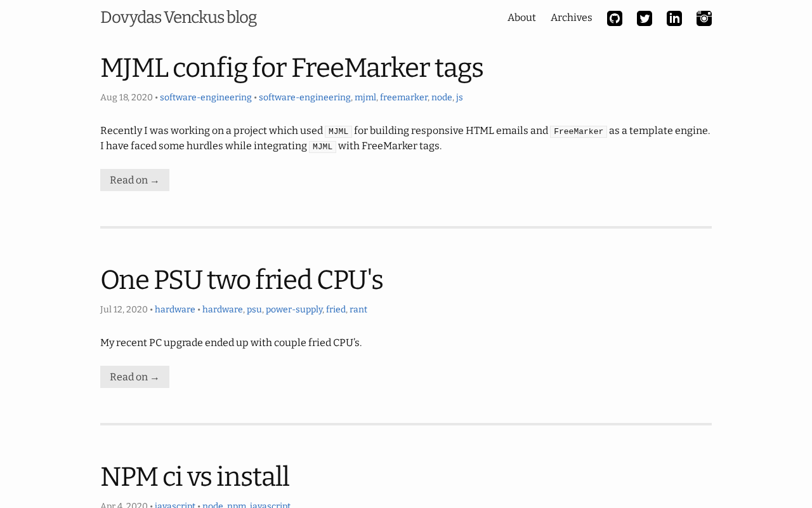Image resolution: width=812 pixels, height=508 pixels.
Task: Select the psu tag link
Action: point(254,310)
